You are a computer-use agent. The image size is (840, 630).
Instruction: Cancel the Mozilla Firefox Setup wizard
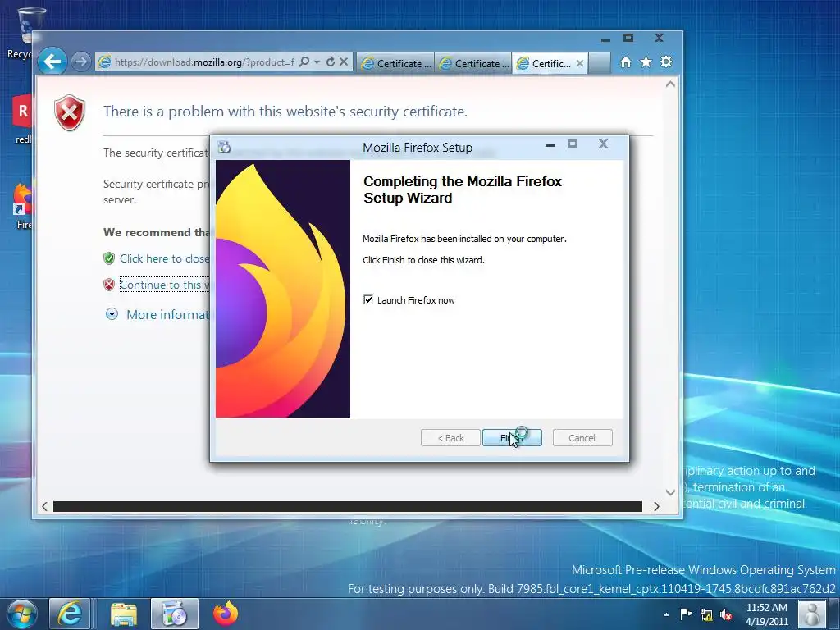click(582, 438)
